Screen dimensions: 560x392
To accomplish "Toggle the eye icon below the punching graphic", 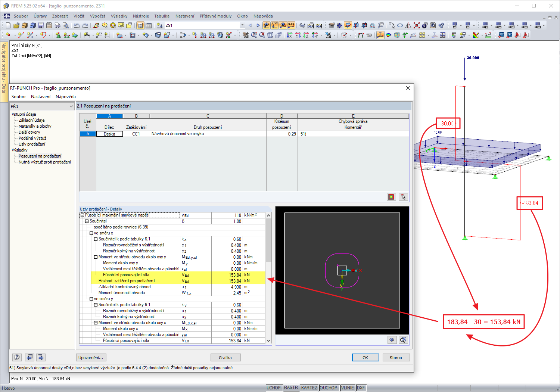I will (392, 340).
